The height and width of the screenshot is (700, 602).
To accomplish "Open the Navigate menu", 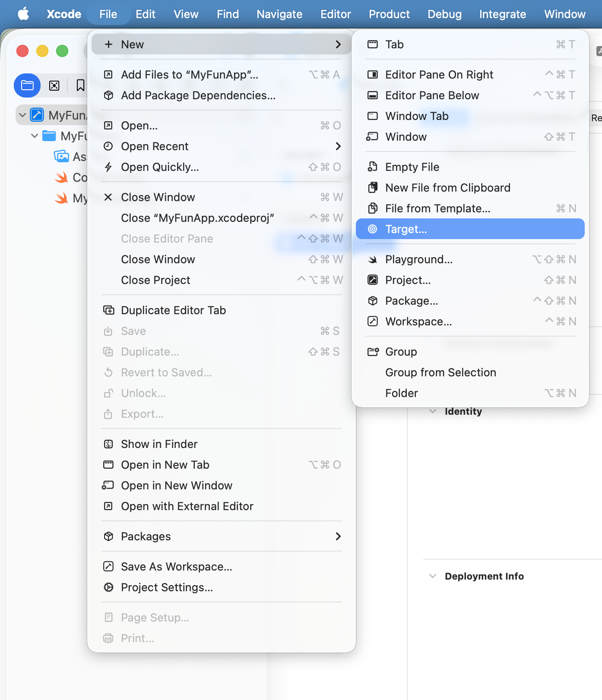I will pos(279,14).
